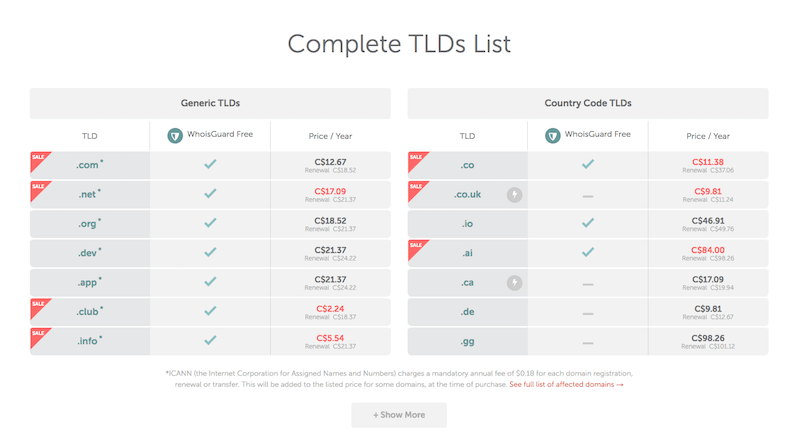Select the .net TLD link
Screen dimensions: 800x445
pyautogui.click(x=87, y=194)
